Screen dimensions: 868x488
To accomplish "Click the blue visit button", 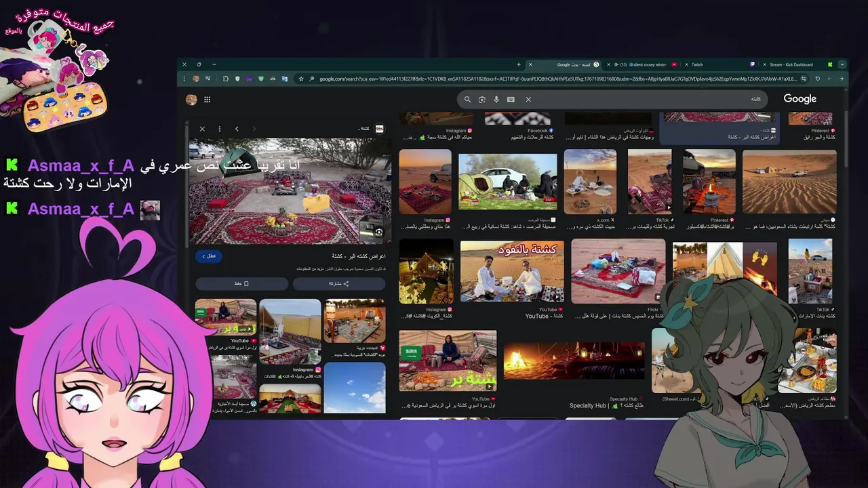I will point(209,256).
